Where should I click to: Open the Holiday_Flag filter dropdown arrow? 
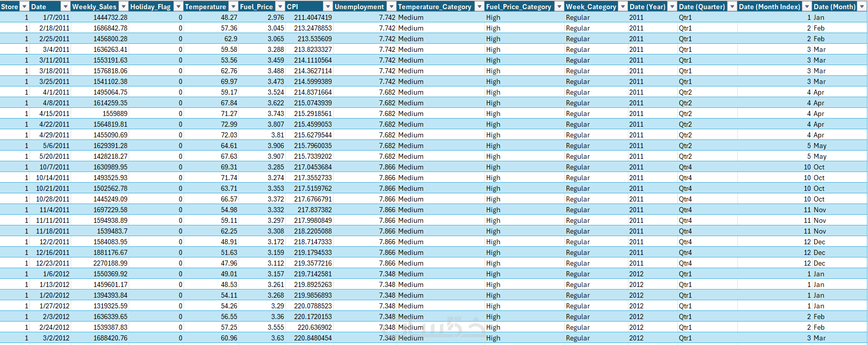pyautogui.click(x=178, y=7)
